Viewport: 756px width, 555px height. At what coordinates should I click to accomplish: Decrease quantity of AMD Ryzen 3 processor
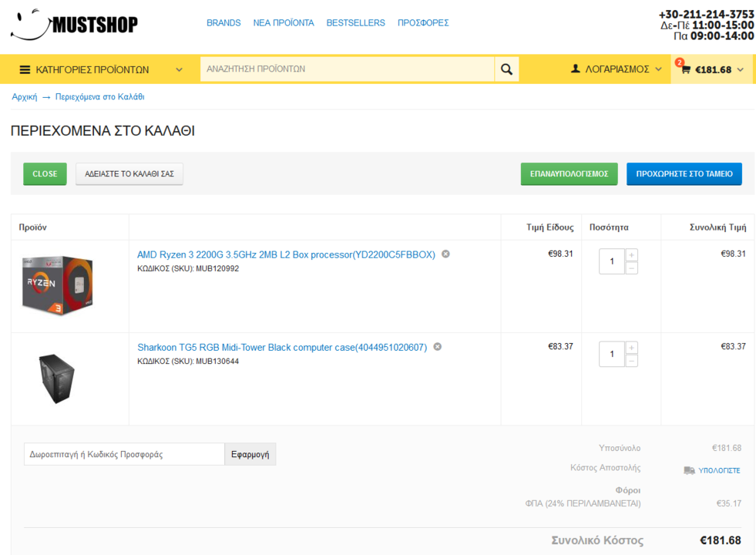coord(632,267)
